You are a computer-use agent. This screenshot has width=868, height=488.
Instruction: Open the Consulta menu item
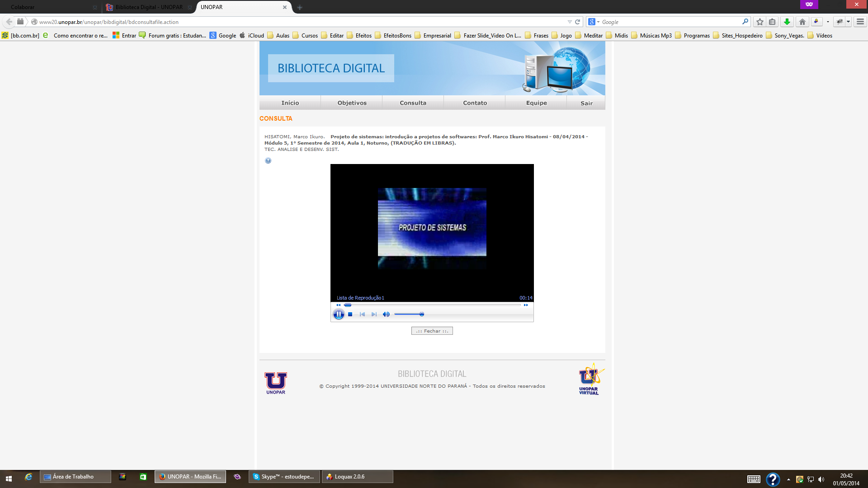413,103
